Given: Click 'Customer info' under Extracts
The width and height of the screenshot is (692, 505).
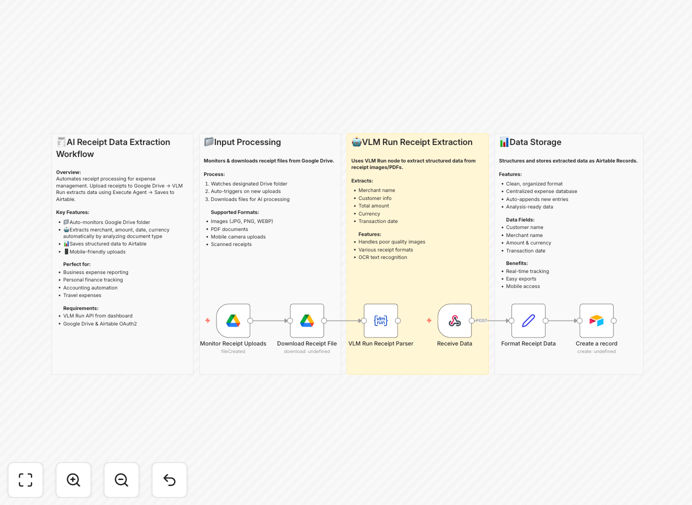Looking at the screenshot, I should coord(375,198).
